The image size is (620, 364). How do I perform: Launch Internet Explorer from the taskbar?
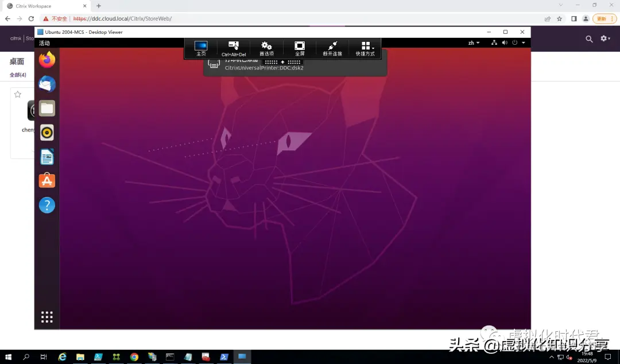(62, 357)
